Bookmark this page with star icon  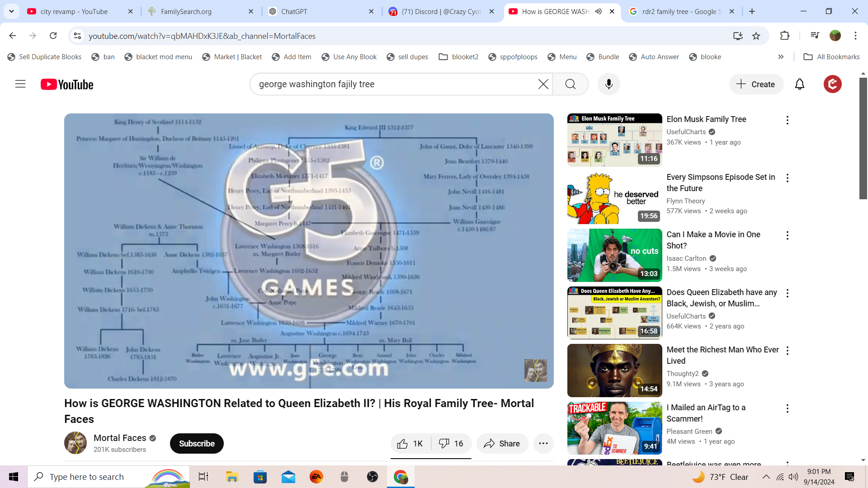(x=756, y=36)
